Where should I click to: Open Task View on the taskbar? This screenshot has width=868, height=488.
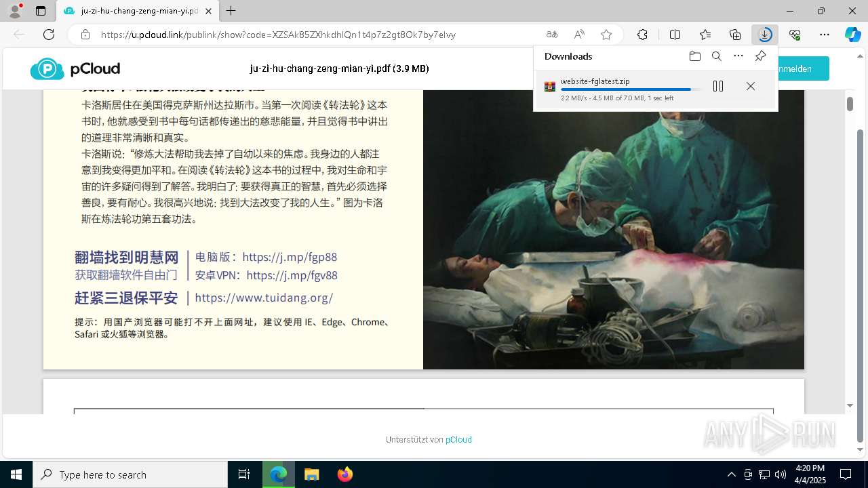tap(244, 474)
